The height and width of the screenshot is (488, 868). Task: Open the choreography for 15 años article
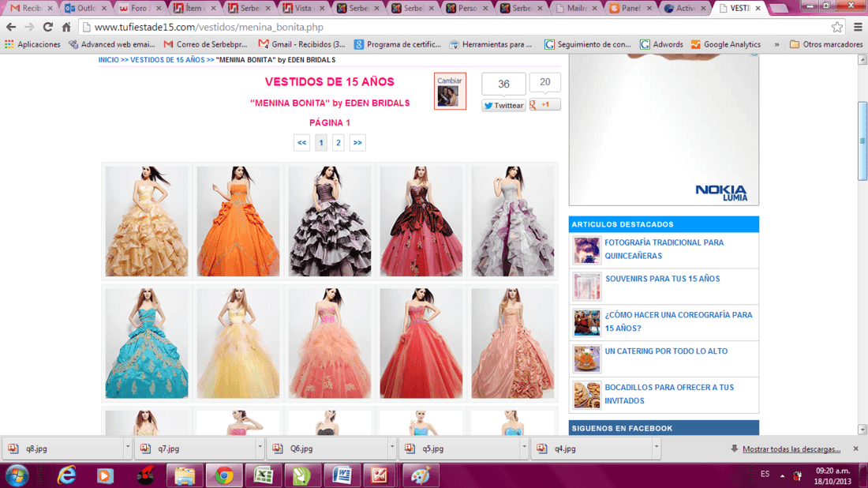(678, 321)
